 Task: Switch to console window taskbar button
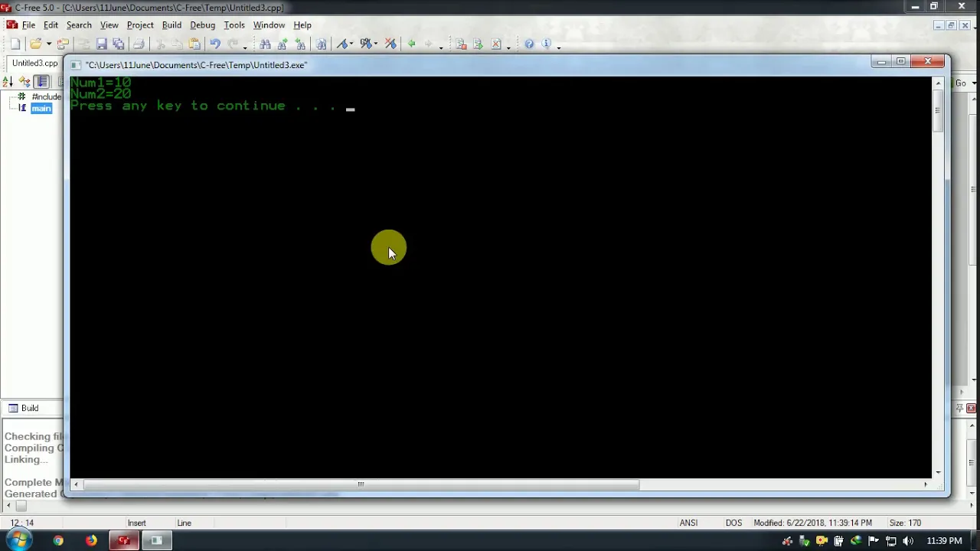pos(156,541)
